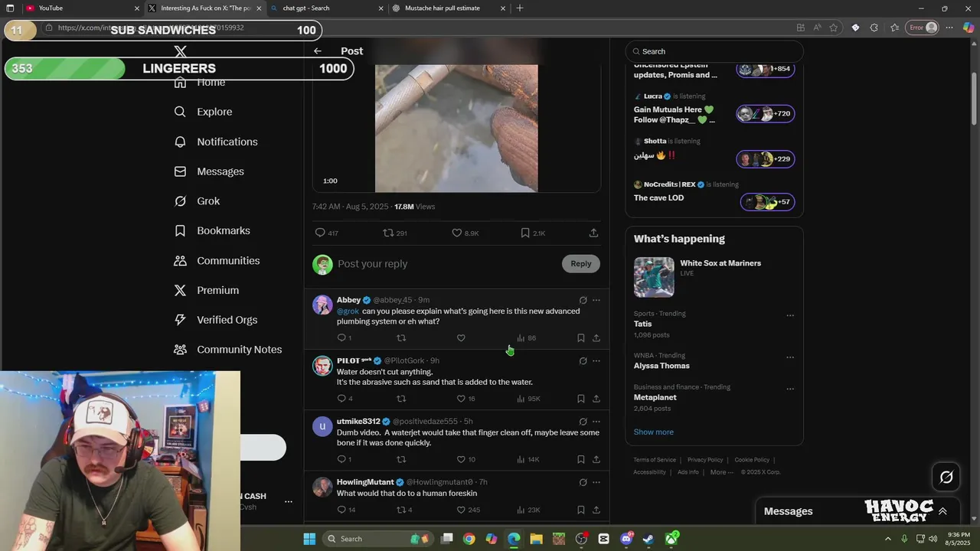The width and height of the screenshot is (980, 551).
Task: Open Steam from the taskbar
Action: (x=648, y=539)
